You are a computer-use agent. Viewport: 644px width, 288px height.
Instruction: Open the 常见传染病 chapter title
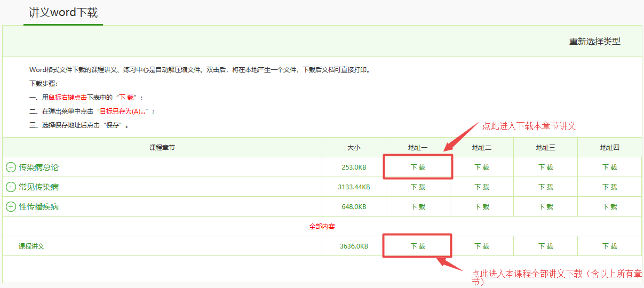tap(39, 187)
